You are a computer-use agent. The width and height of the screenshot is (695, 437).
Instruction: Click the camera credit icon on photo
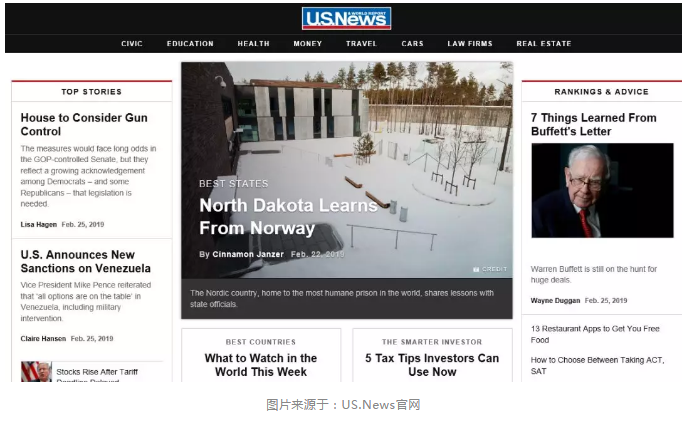click(476, 269)
